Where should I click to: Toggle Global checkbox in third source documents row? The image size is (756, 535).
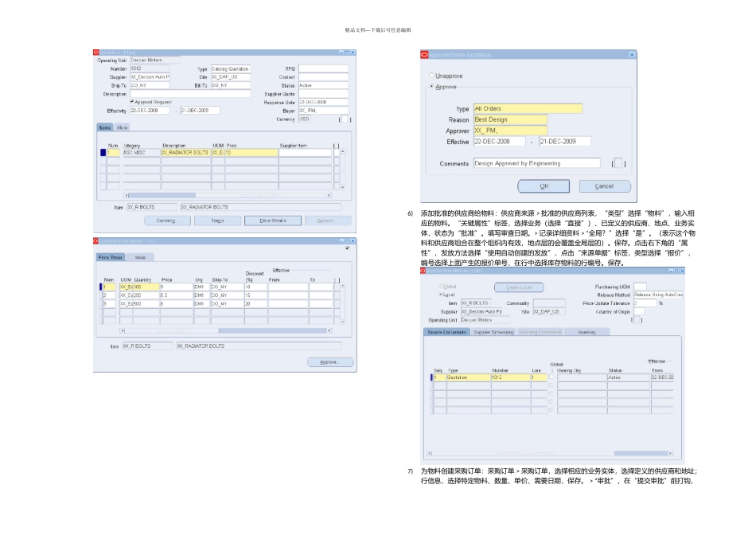pyautogui.click(x=551, y=393)
